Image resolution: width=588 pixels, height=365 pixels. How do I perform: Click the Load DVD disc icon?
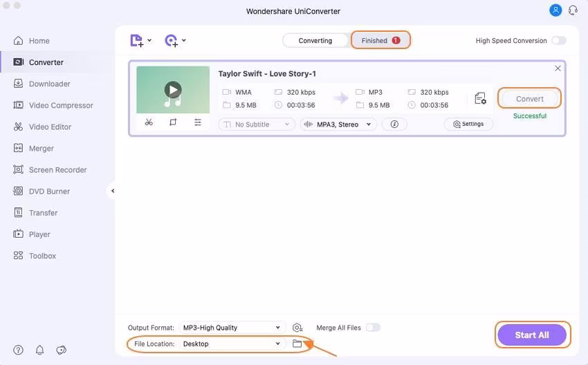(x=171, y=41)
